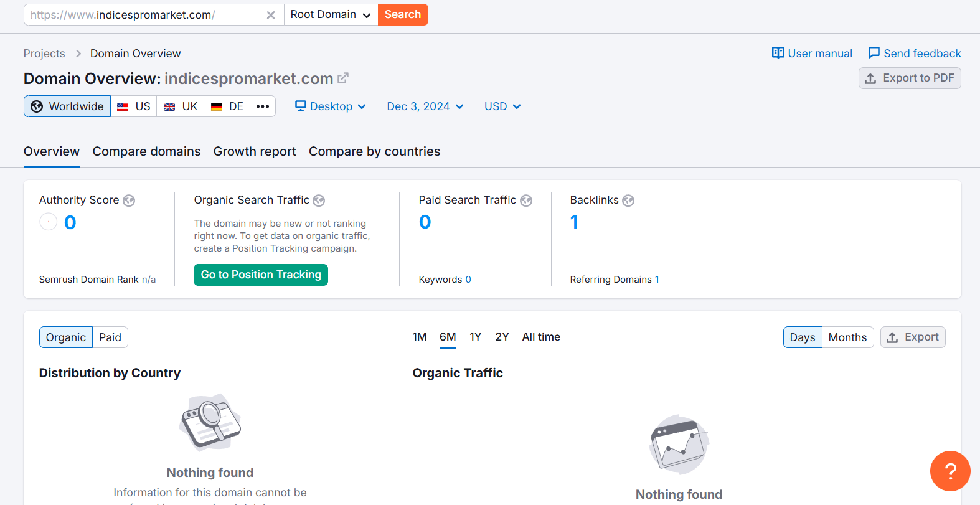Open the orange help question mark button

[x=950, y=471]
